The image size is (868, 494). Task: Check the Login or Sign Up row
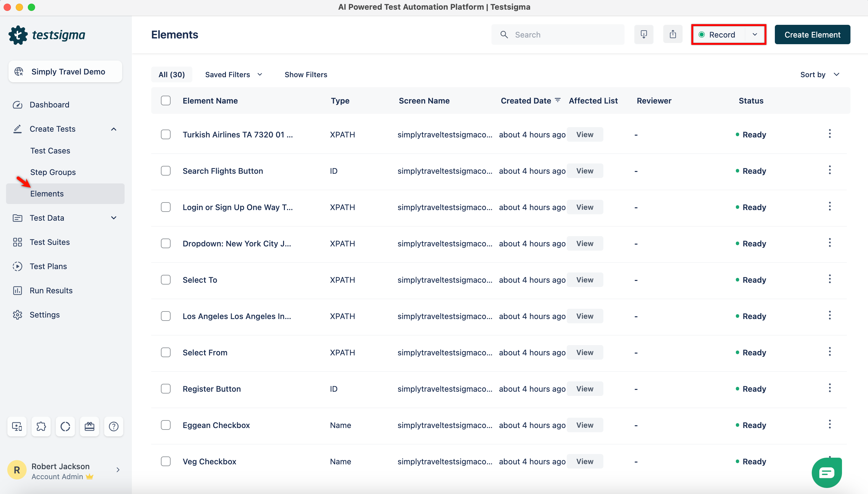click(166, 207)
